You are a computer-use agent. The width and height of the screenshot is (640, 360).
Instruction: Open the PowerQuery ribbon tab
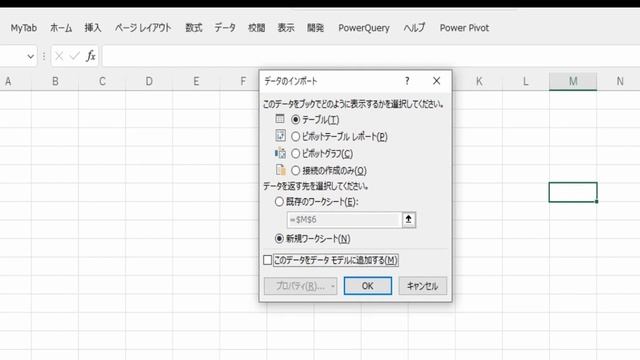point(364,28)
